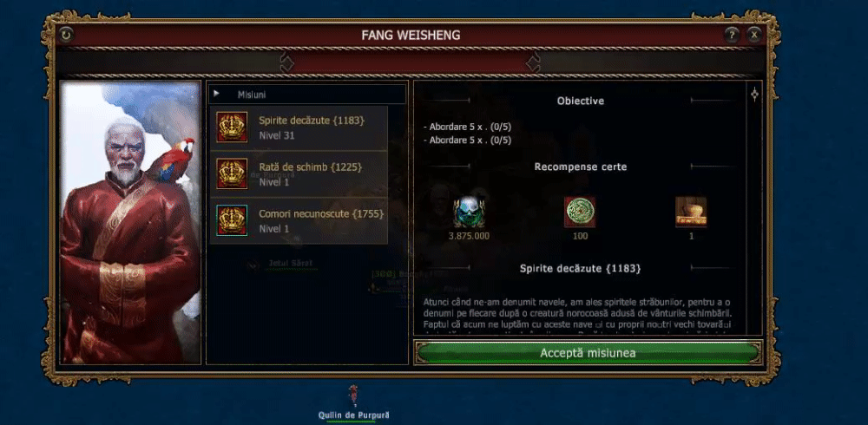Click the scroll handle of objectives panel

[754, 95]
